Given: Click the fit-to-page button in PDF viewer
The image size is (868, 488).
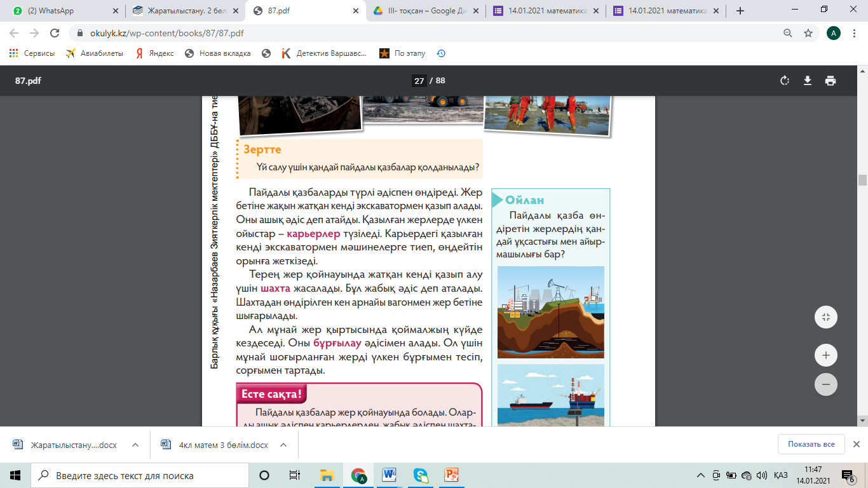Looking at the screenshot, I should pyautogui.click(x=826, y=317).
